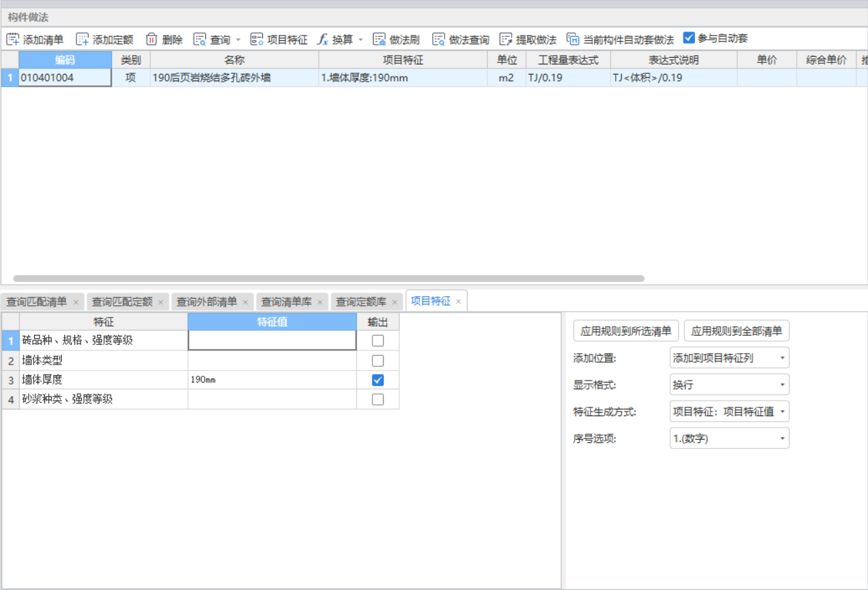This screenshot has width=868, height=590.
Task: Close the 查询定额库 tab
Action: [x=395, y=303]
